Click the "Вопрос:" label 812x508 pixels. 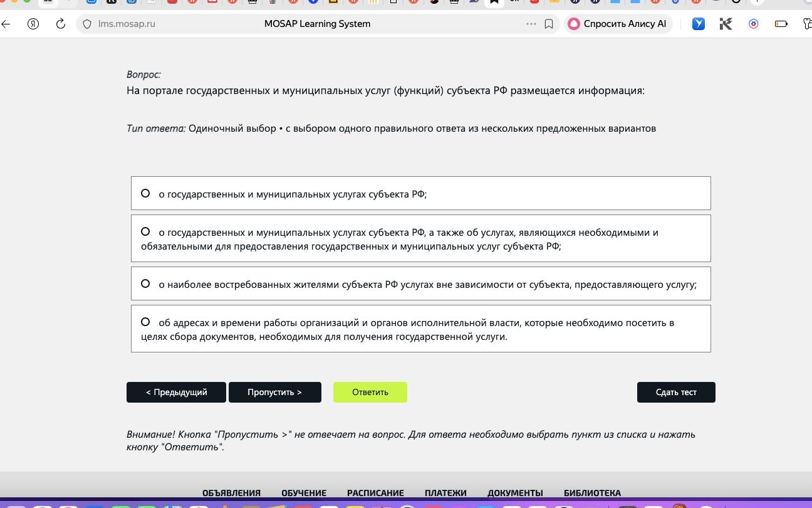click(x=143, y=74)
